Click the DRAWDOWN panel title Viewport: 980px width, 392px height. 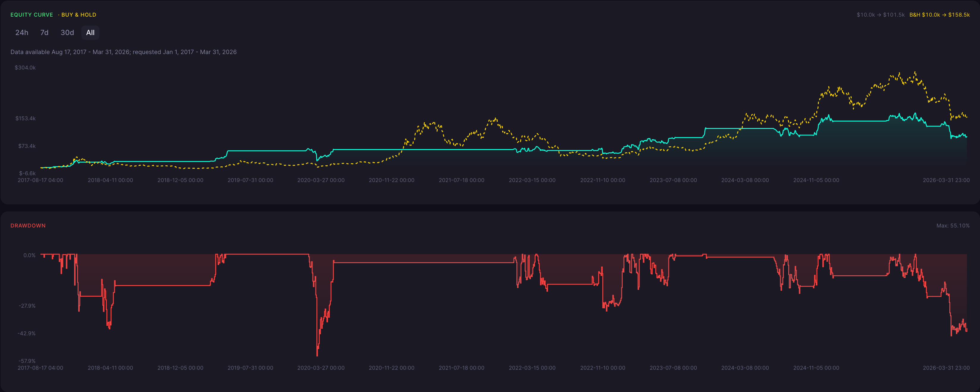click(28, 226)
